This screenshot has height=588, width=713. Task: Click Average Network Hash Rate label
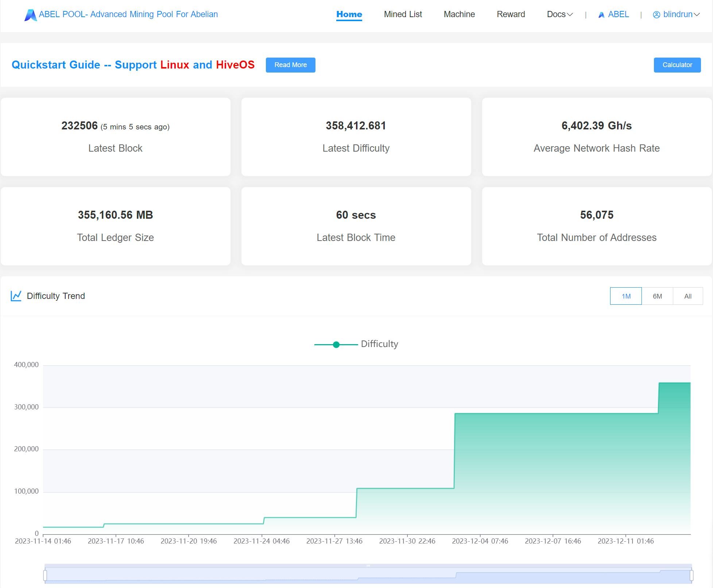click(x=597, y=148)
